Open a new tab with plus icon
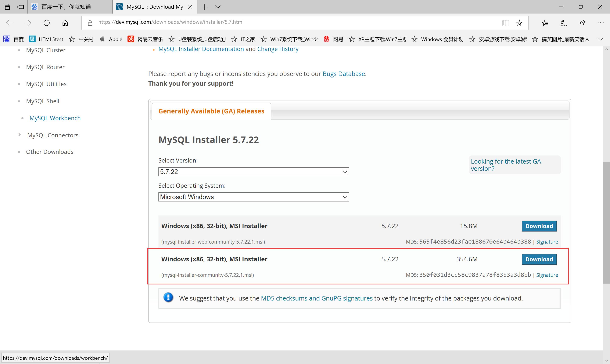The height and width of the screenshot is (364, 610). pyautogui.click(x=204, y=7)
